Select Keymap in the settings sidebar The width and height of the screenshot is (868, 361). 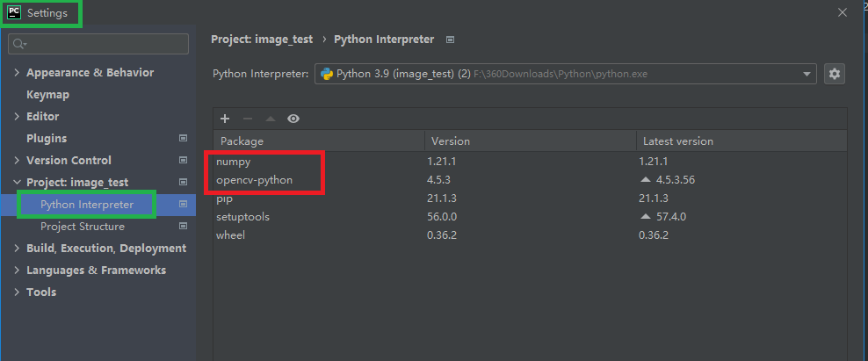pyautogui.click(x=47, y=95)
